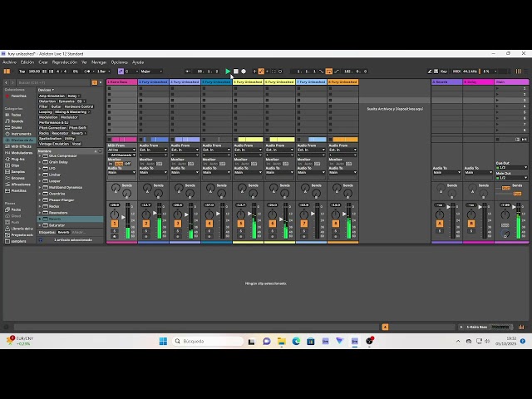Open the Devices filter dropdown
Viewport: 532px width, 399px height.
[46, 90]
